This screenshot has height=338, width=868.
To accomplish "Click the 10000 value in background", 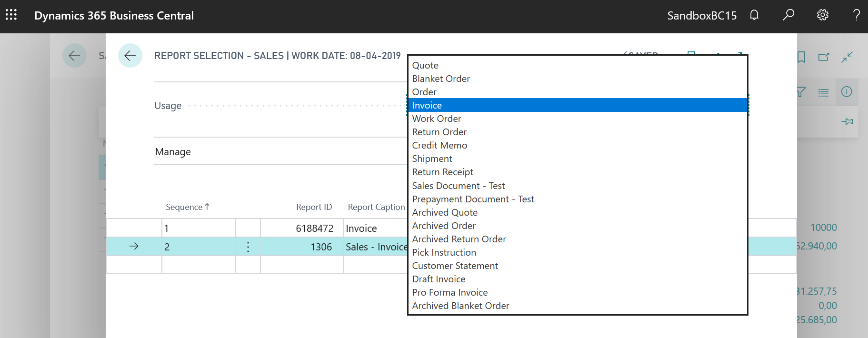I will (x=823, y=228).
